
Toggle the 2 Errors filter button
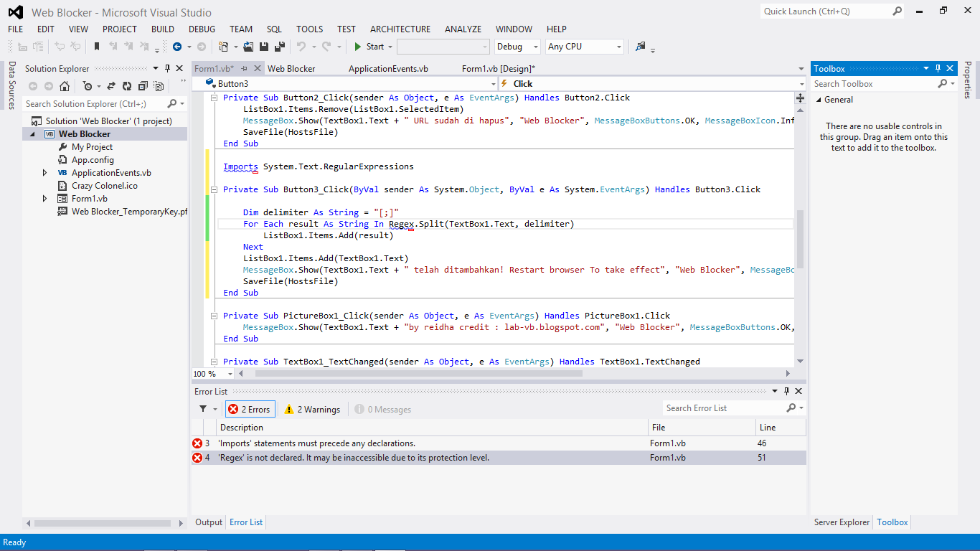250,410
